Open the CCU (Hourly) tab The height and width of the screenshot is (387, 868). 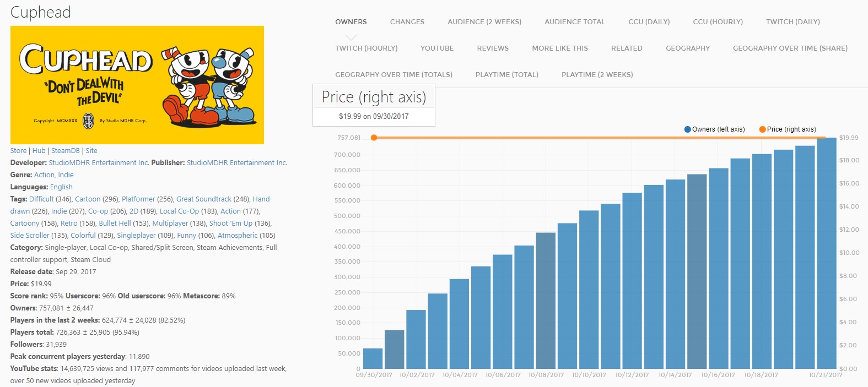tap(718, 22)
